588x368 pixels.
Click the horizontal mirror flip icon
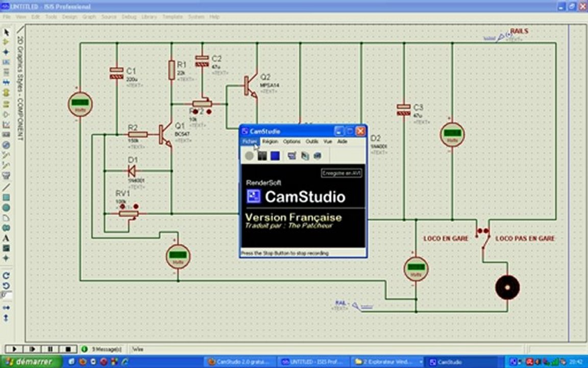click(6, 308)
